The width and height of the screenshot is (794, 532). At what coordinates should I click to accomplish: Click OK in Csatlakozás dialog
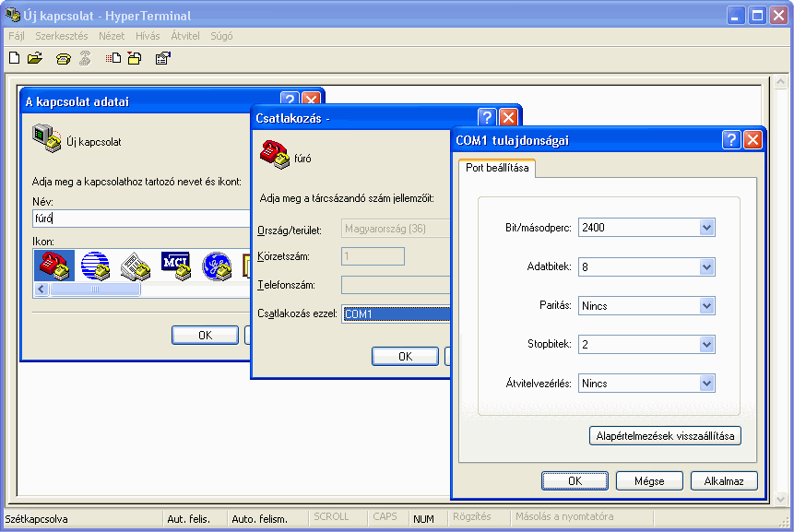click(405, 356)
